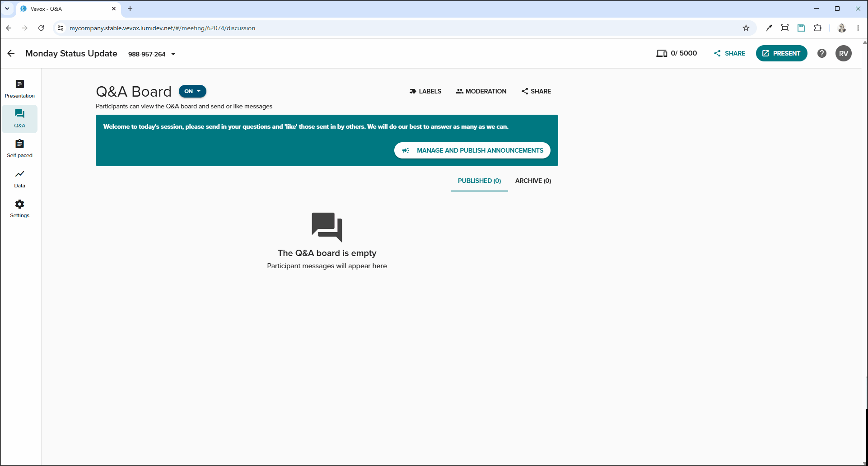
Task: Open the RV user avatar menu
Action: [844, 53]
